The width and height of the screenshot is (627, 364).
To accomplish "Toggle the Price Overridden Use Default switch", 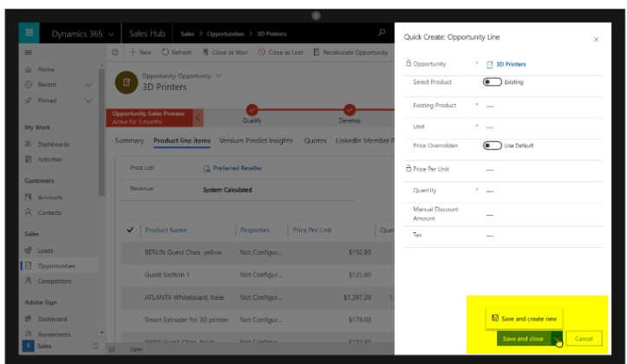I will click(x=493, y=146).
